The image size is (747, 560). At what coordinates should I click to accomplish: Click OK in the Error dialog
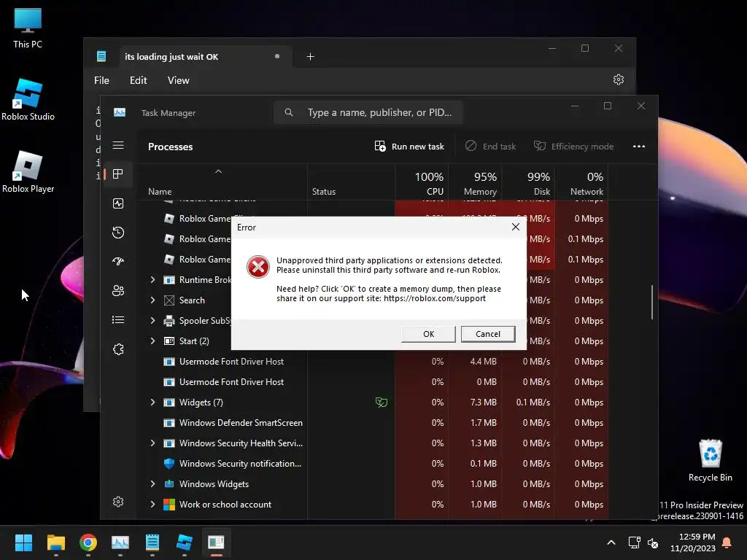(428, 334)
